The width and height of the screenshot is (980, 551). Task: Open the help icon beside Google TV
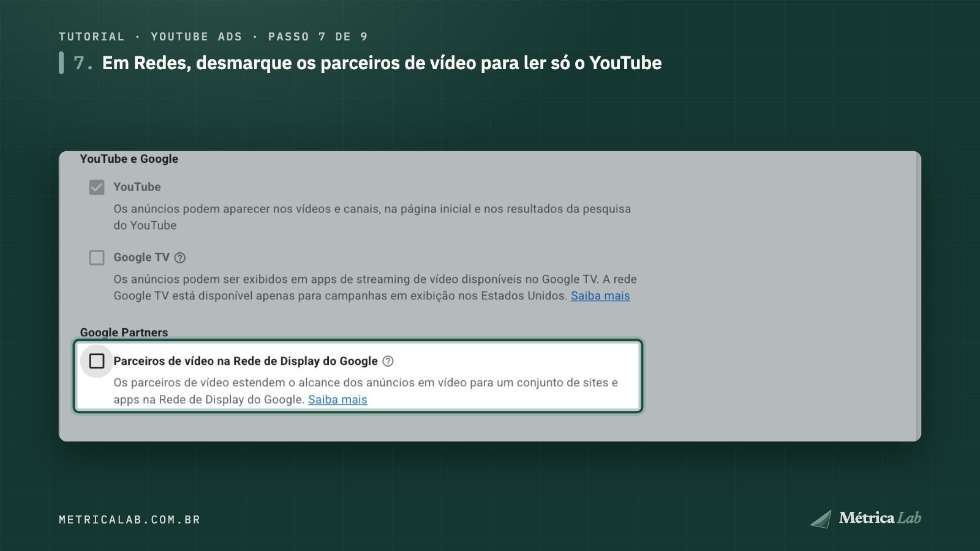(x=179, y=258)
